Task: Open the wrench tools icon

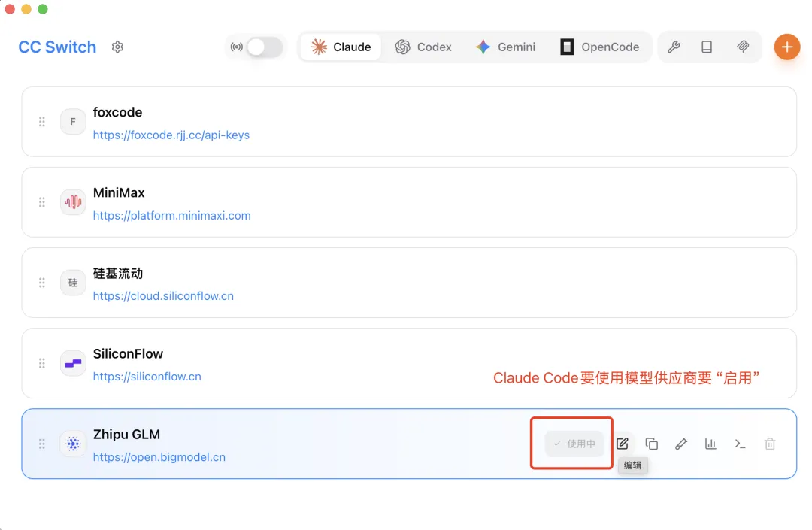Action: point(674,47)
